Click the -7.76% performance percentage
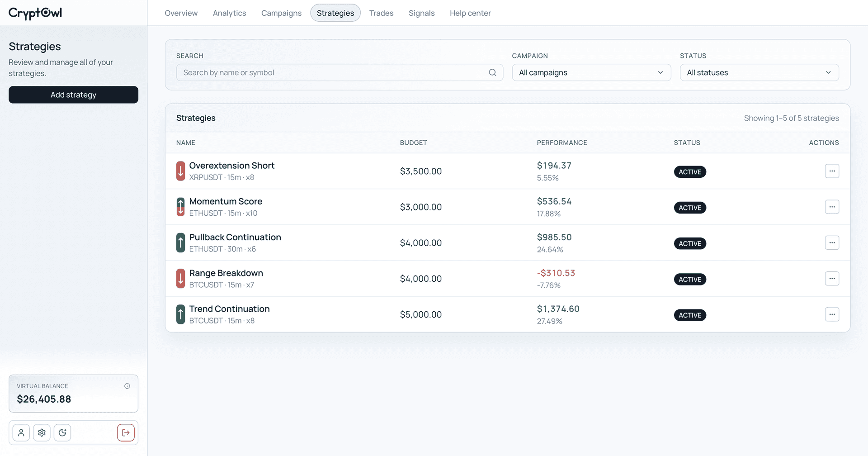Image resolution: width=868 pixels, height=456 pixels. 549,285
